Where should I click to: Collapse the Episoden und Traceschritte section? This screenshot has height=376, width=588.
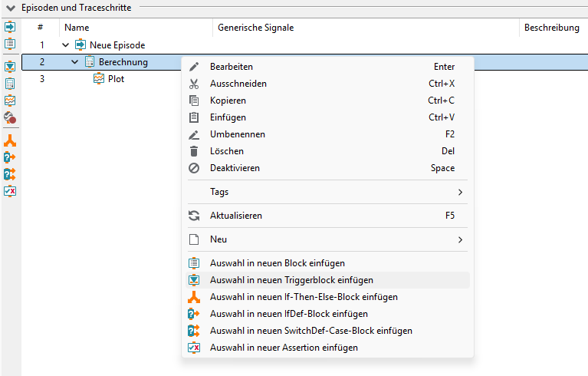coord(11,8)
